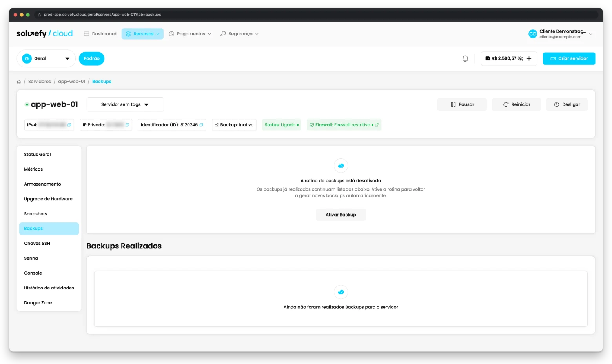This screenshot has width=612, height=364.
Task: Expand the Pagamentos dropdown menu
Action: (x=190, y=34)
